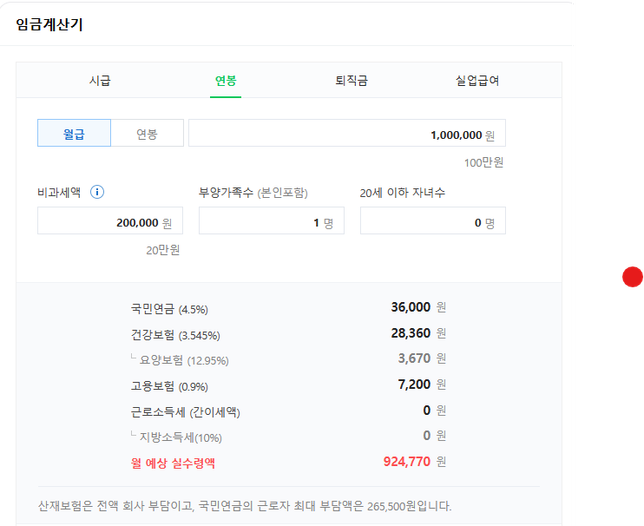
Task: Click the 부양가족수 input field
Action: (271, 222)
